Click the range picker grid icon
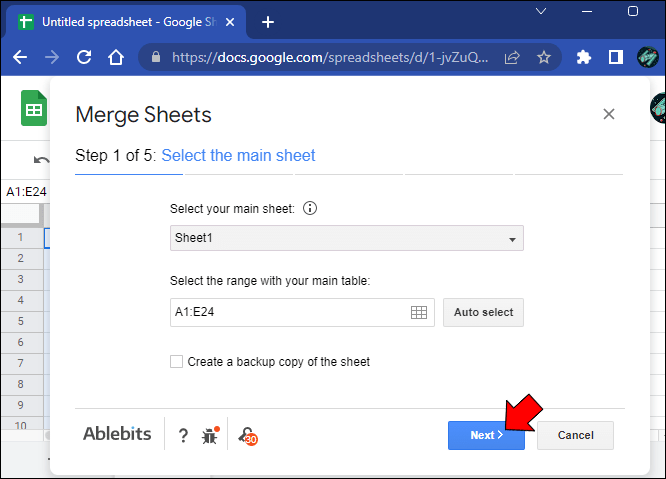This screenshot has height=479, width=666. pos(419,312)
